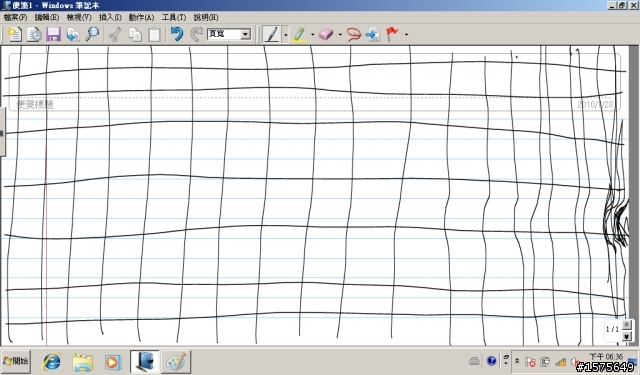The height and width of the screenshot is (375, 640).
Task: Open the 插入(I) menu
Action: coord(110,17)
